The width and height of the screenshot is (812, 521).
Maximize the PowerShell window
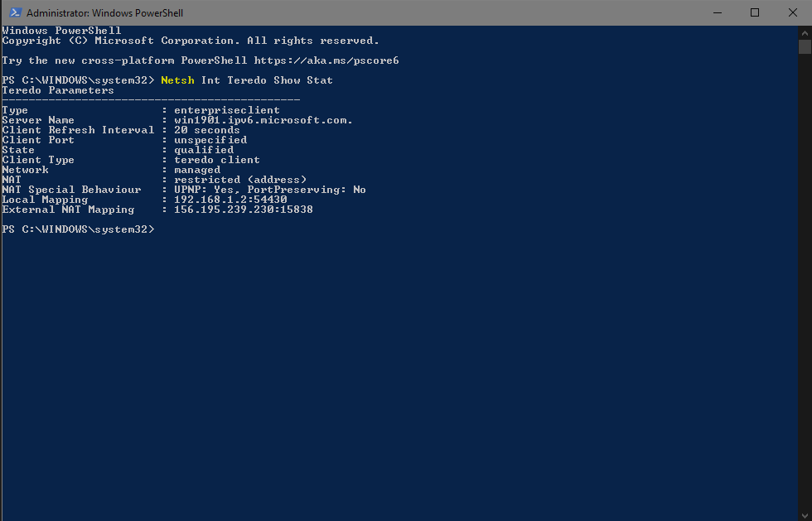[x=755, y=12]
